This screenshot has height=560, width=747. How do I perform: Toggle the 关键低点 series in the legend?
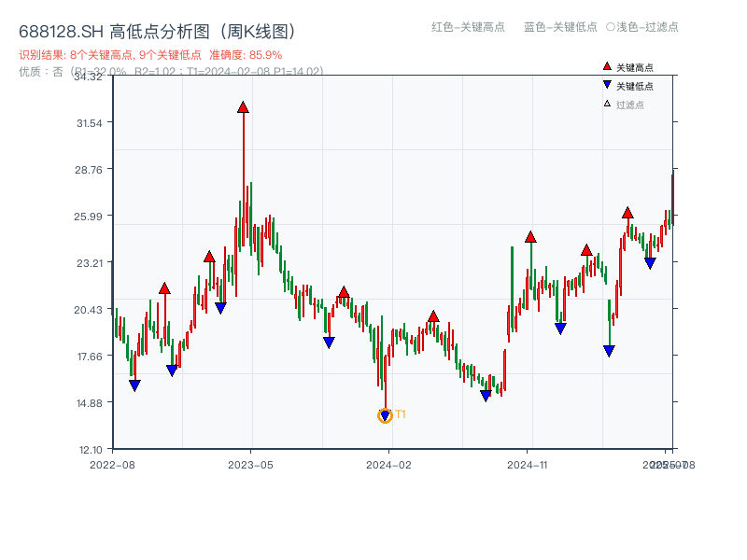627,84
